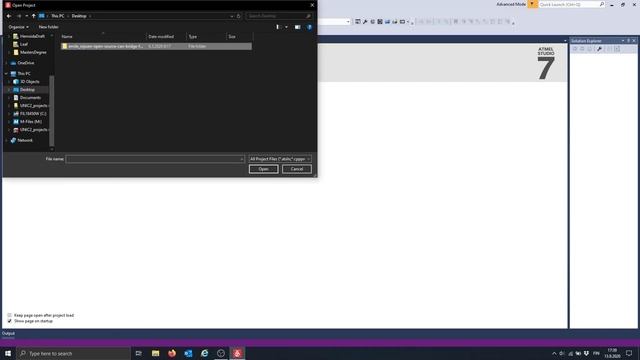Enable Keep page open after project load
The width and height of the screenshot is (640, 360).
click(10, 315)
